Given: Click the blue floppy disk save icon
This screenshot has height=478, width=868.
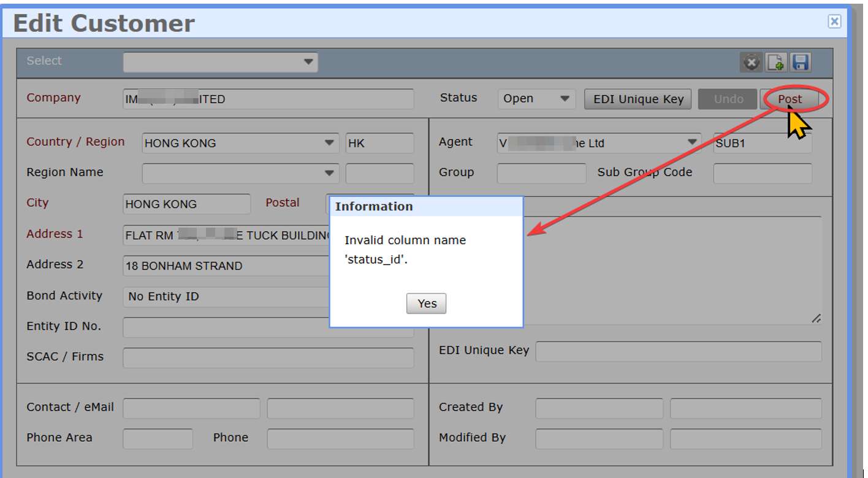Looking at the screenshot, I should (x=801, y=62).
